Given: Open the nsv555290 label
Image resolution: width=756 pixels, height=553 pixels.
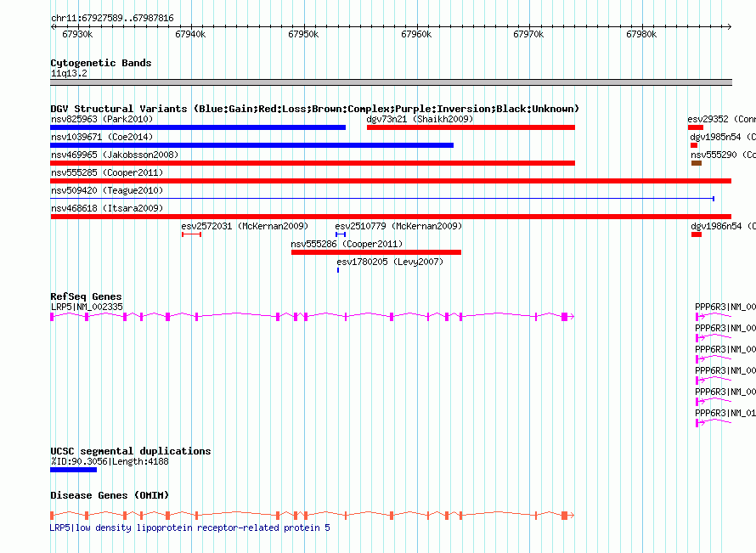Looking at the screenshot, I should pos(723,155).
